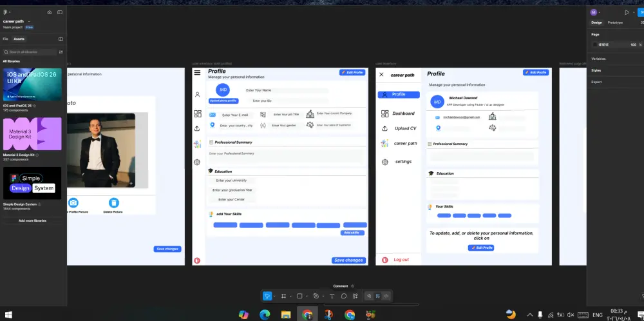Open File Explorer from the taskbar
Screen dimensions: 644x321
click(x=286, y=315)
